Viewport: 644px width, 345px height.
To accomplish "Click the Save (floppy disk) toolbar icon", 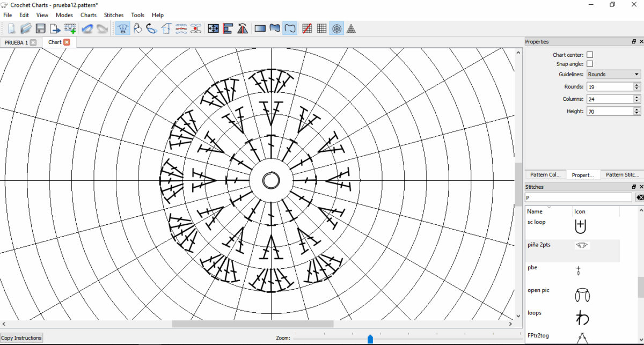I will [x=40, y=28].
